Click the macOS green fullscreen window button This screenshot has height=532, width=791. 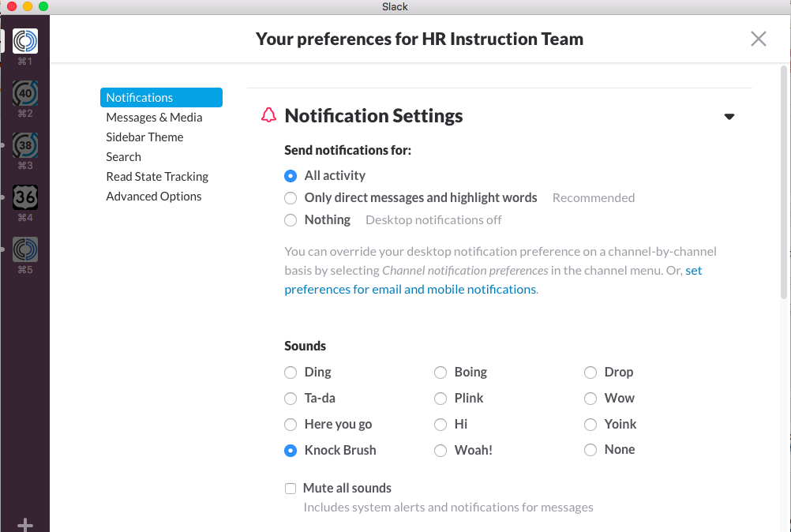[x=43, y=6]
